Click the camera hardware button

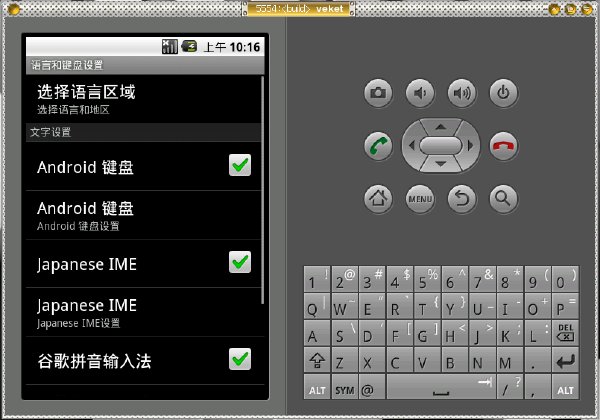(378, 93)
